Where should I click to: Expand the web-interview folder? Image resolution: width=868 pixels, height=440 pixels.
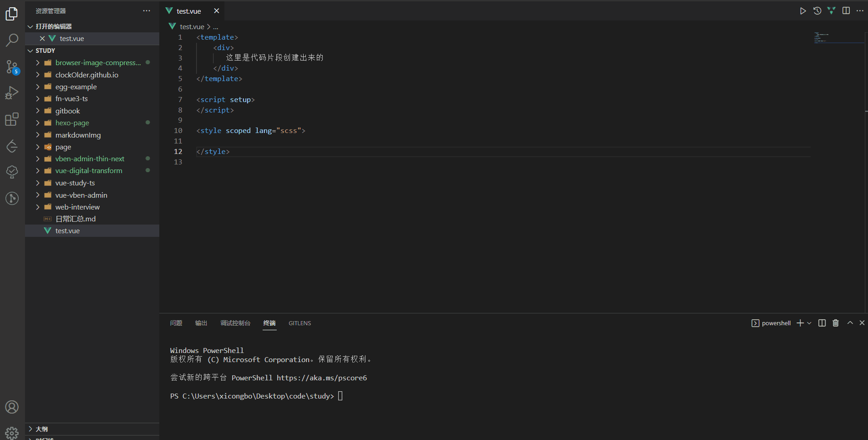point(92,207)
